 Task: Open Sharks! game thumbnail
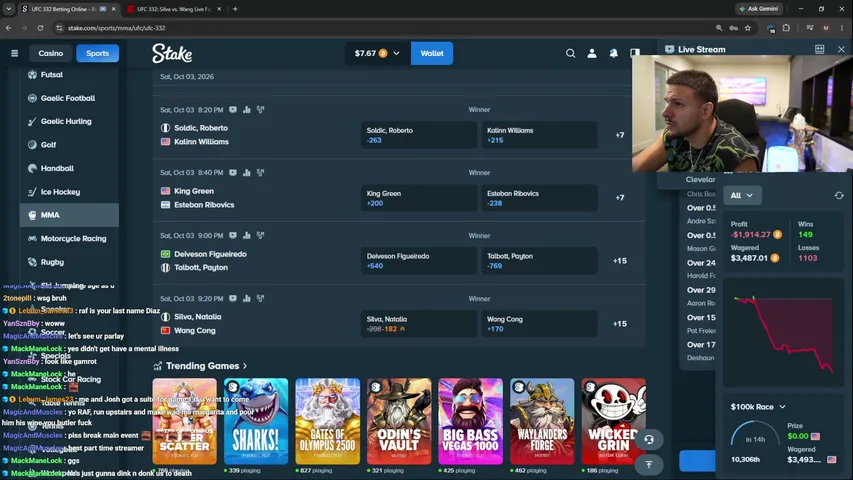256,421
